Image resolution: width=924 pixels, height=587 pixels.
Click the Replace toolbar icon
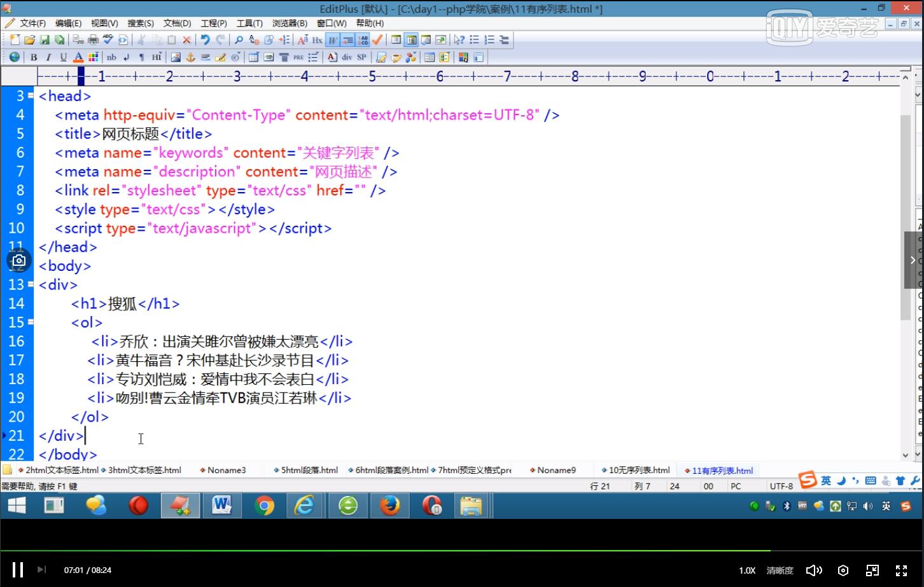[x=254, y=39]
